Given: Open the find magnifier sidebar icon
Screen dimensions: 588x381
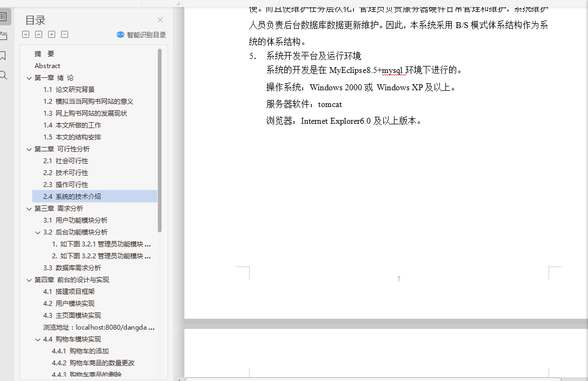Looking at the screenshot, I should coord(3,75).
